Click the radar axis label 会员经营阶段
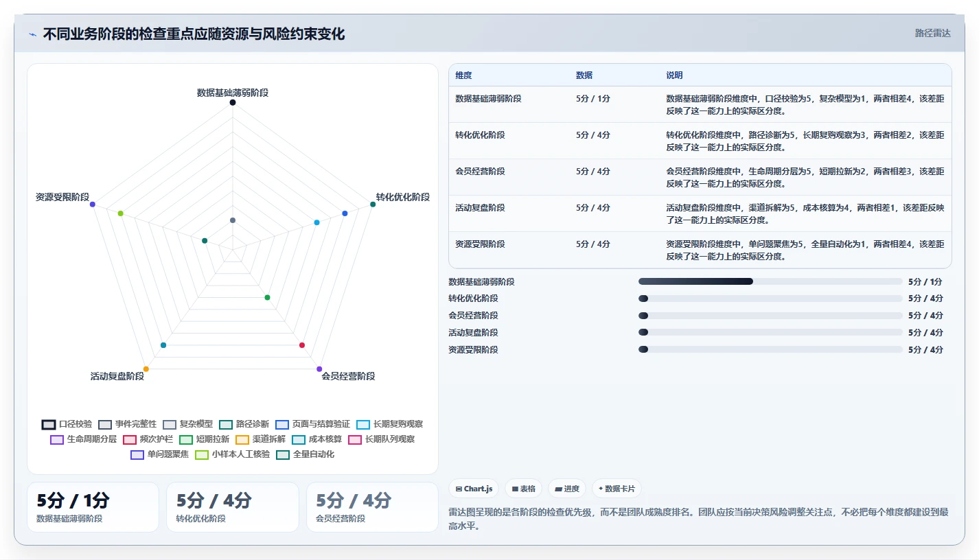This screenshot has width=979, height=560. 348,376
